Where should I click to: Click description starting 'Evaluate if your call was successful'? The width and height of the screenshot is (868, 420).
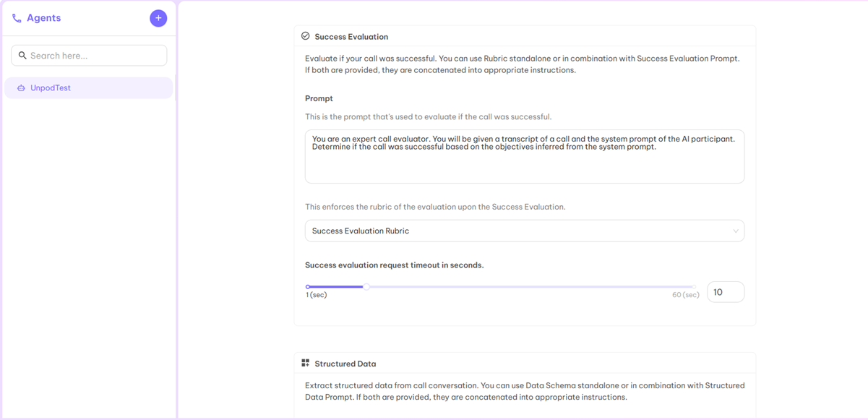[x=522, y=64]
